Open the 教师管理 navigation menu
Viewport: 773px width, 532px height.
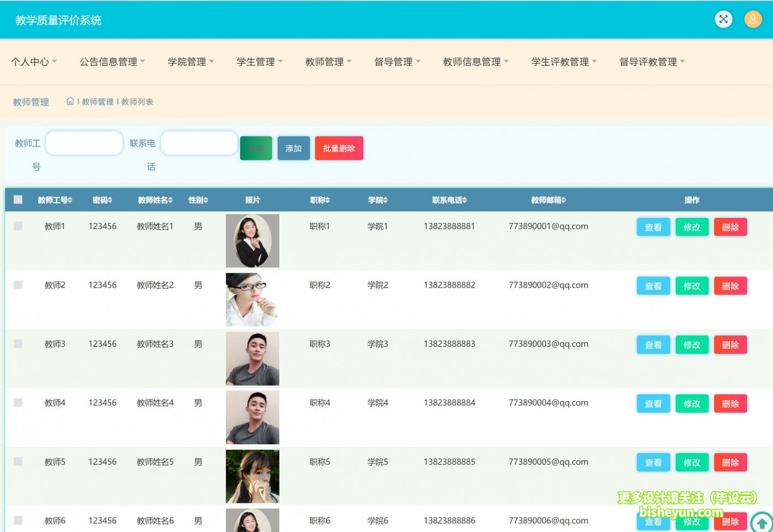pos(328,62)
